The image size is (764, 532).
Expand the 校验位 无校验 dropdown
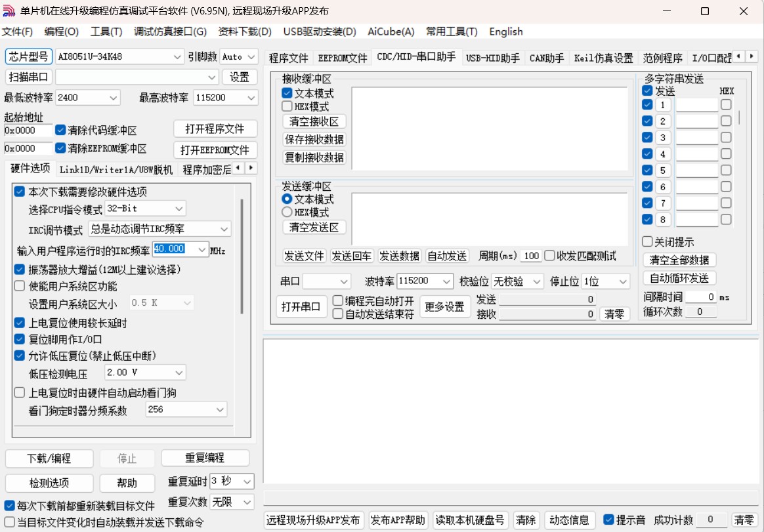[537, 281]
